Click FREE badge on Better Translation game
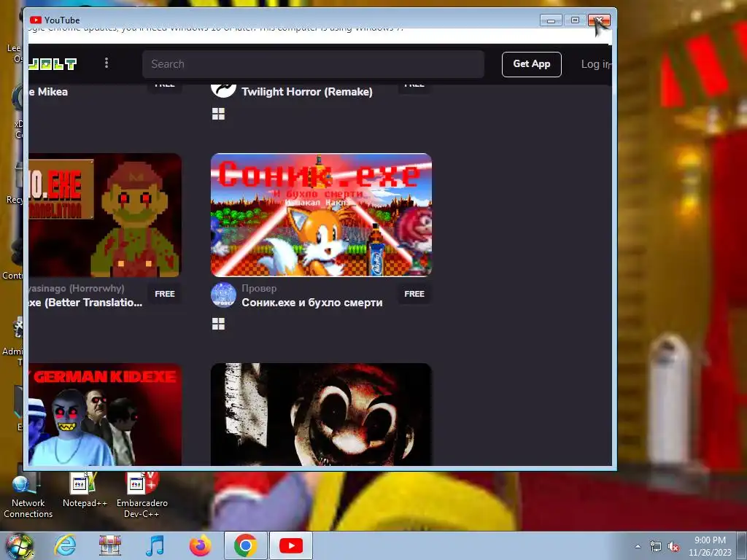Viewport: 747px width, 560px height. (164, 294)
